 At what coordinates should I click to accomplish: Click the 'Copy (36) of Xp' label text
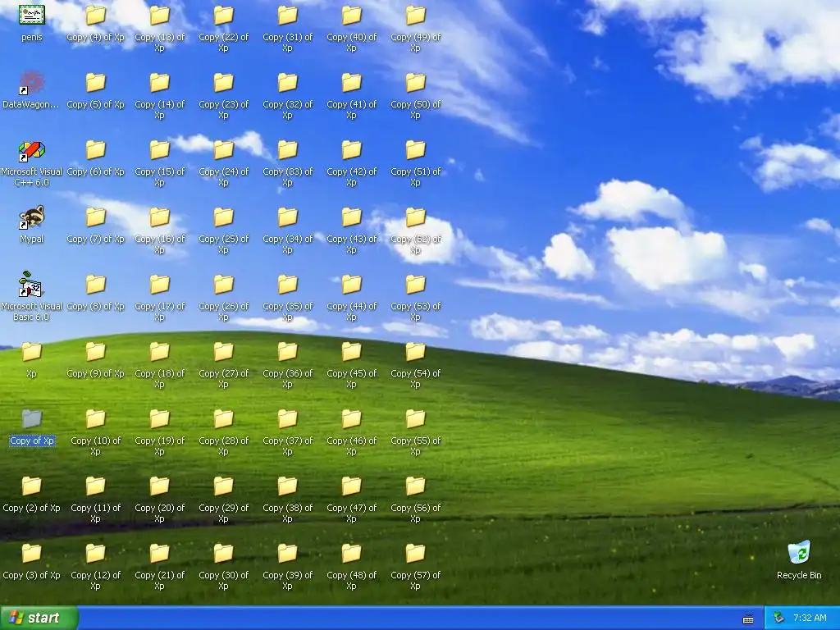(288, 379)
